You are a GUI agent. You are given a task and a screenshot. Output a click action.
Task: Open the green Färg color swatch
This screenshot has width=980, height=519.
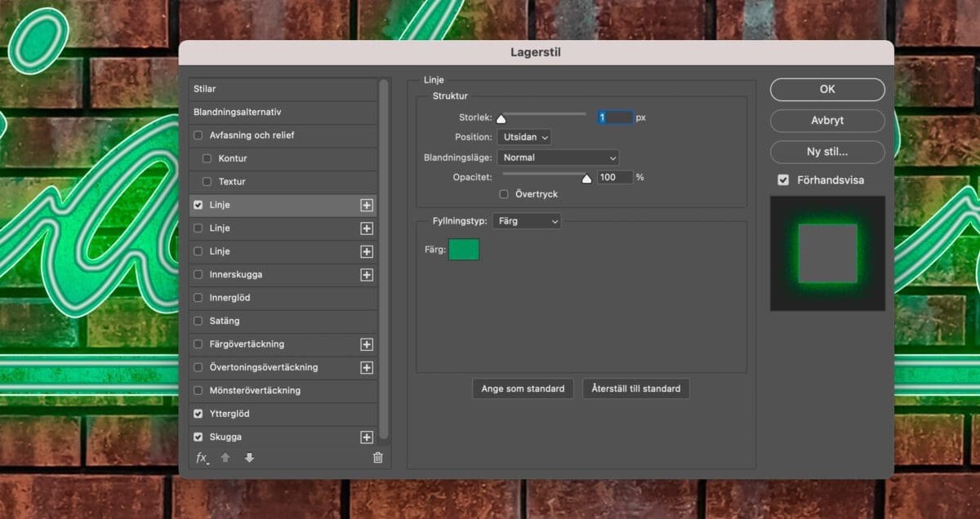(464, 250)
